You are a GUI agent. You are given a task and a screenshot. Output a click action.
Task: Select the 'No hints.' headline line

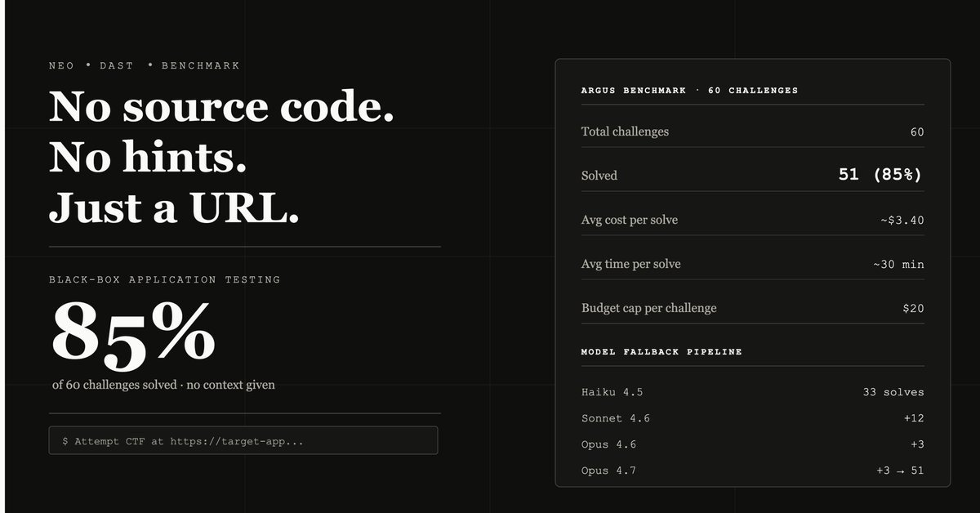click(148, 158)
